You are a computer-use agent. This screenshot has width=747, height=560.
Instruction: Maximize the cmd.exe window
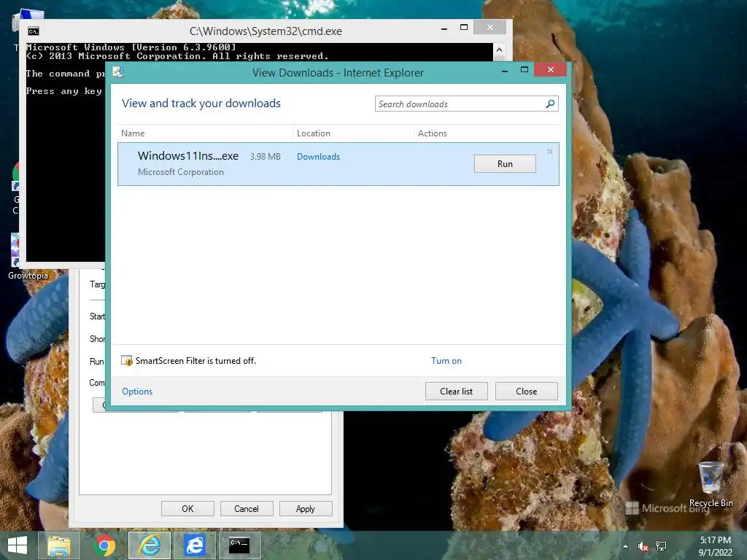[463, 28]
